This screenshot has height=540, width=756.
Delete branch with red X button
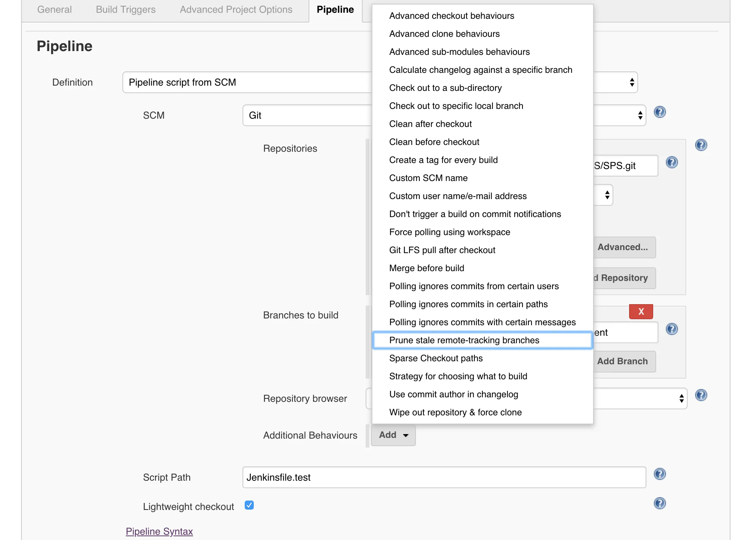(641, 311)
